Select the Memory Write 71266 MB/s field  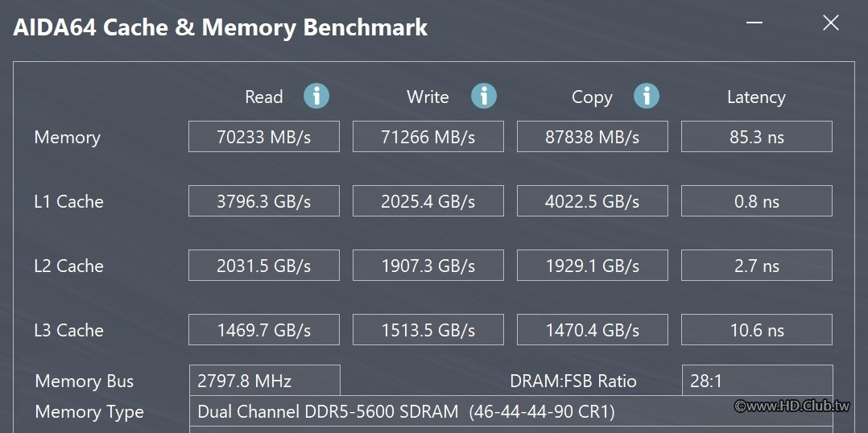pyautogui.click(x=428, y=137)
